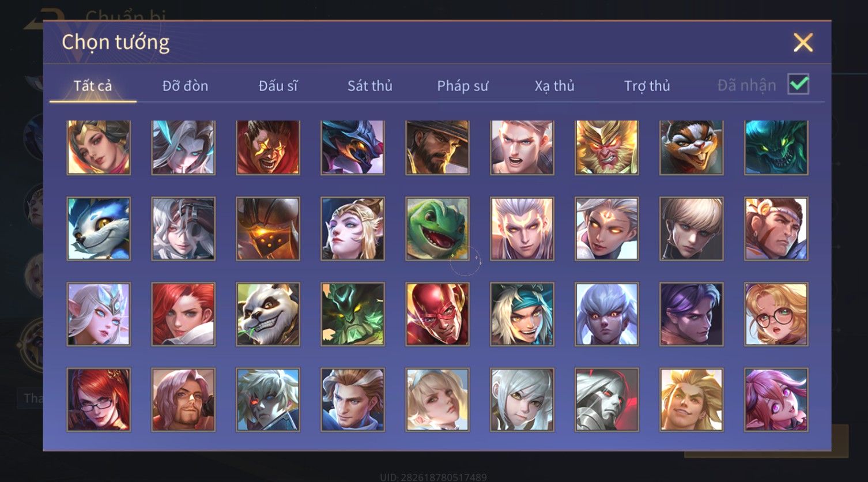Close the Chọn tướng dialog
This screenshot has height=482, width=868.
pyautogui.click(x=803, y=43)
